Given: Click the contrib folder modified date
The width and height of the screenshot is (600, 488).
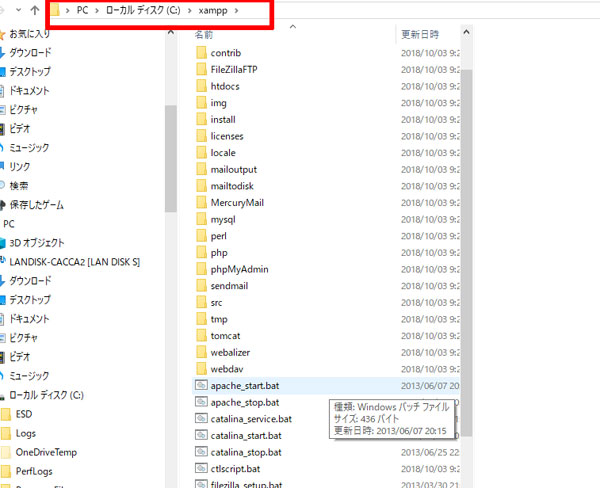Looking at the screenshot, I should [x=430, y=53].
